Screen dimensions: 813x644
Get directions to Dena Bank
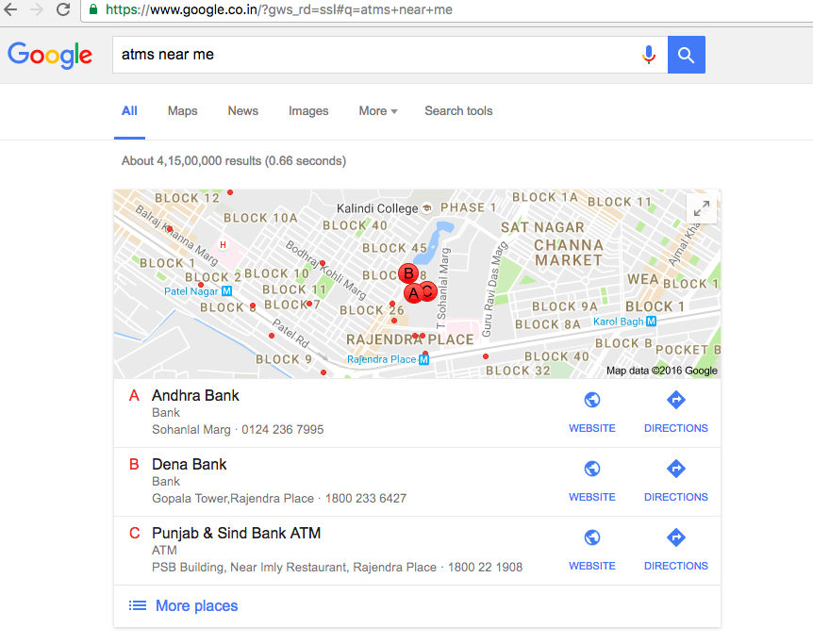676,469
